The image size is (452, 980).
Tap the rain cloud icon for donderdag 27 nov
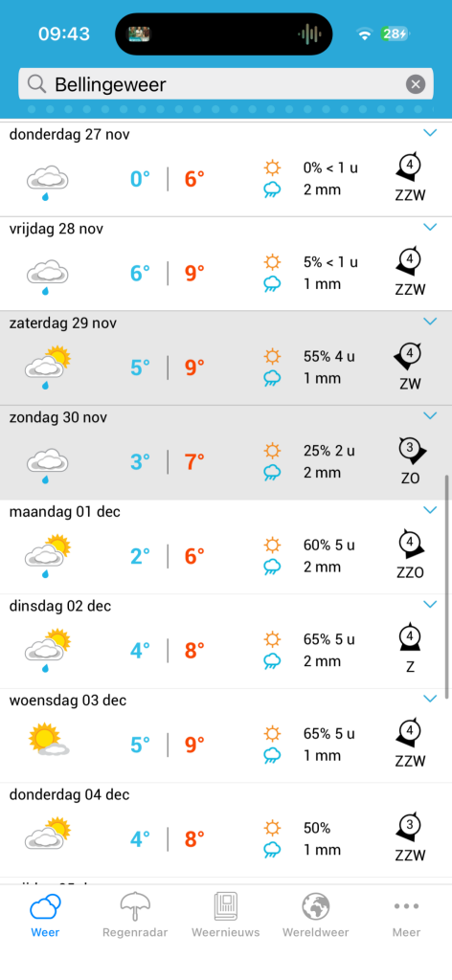(x=48, y=183)
